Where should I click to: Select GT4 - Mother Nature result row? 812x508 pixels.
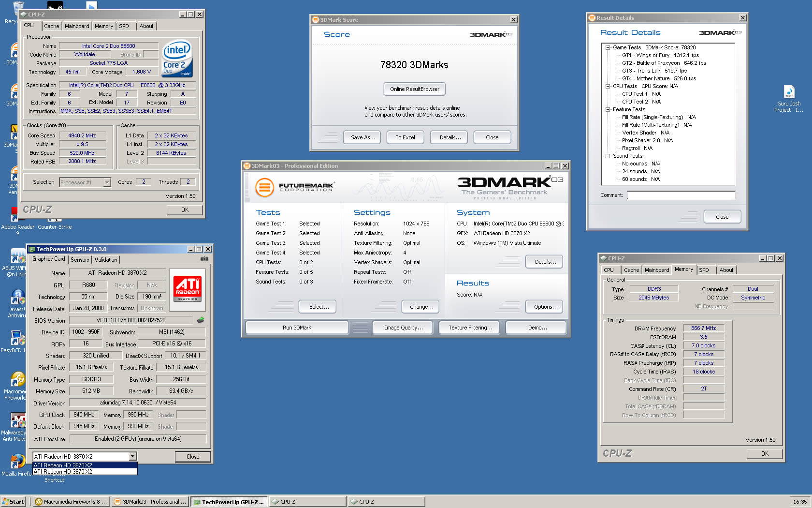click(659, 78)
